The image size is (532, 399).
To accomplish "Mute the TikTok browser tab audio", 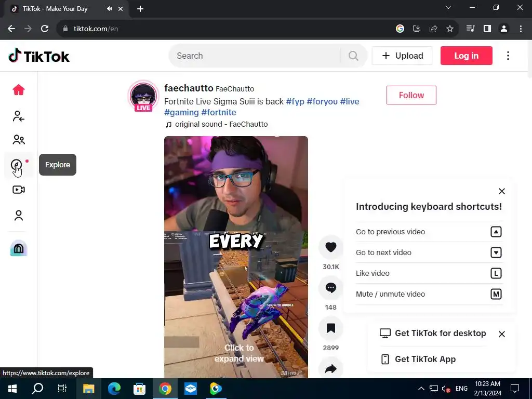I will coord(109,9).
